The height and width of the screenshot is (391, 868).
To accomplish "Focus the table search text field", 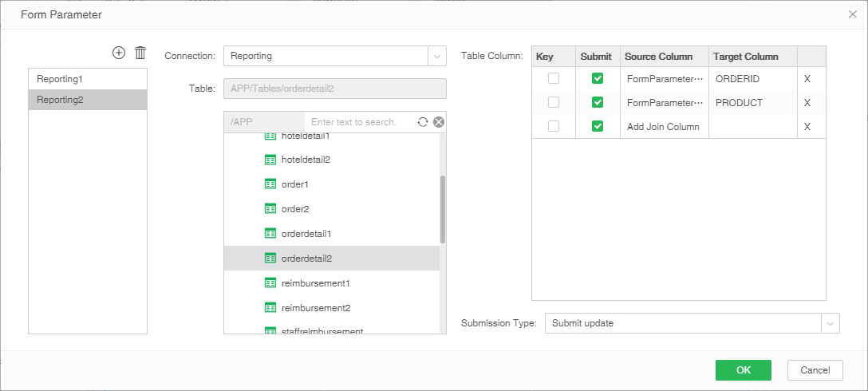I will (357, 122).
